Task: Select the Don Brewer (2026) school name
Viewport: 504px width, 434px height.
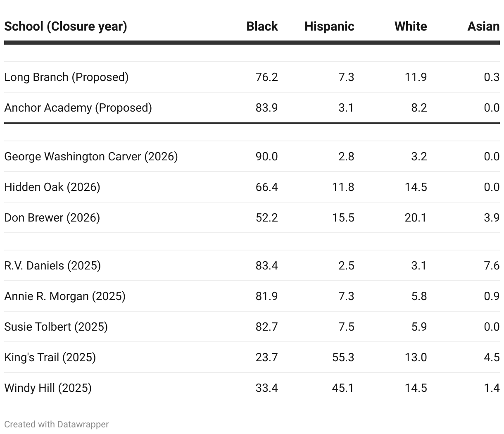Action: click(x=52, y=218)
